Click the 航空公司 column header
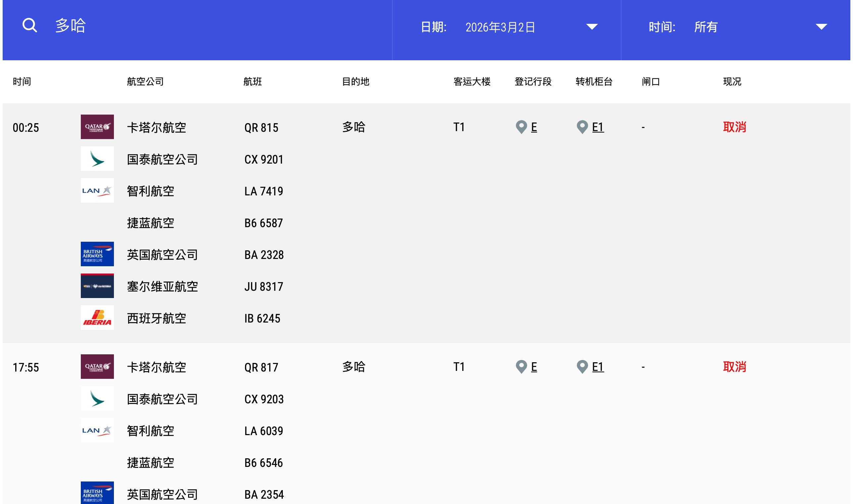This screenshot has width=853, height=504. pos(145,81)
